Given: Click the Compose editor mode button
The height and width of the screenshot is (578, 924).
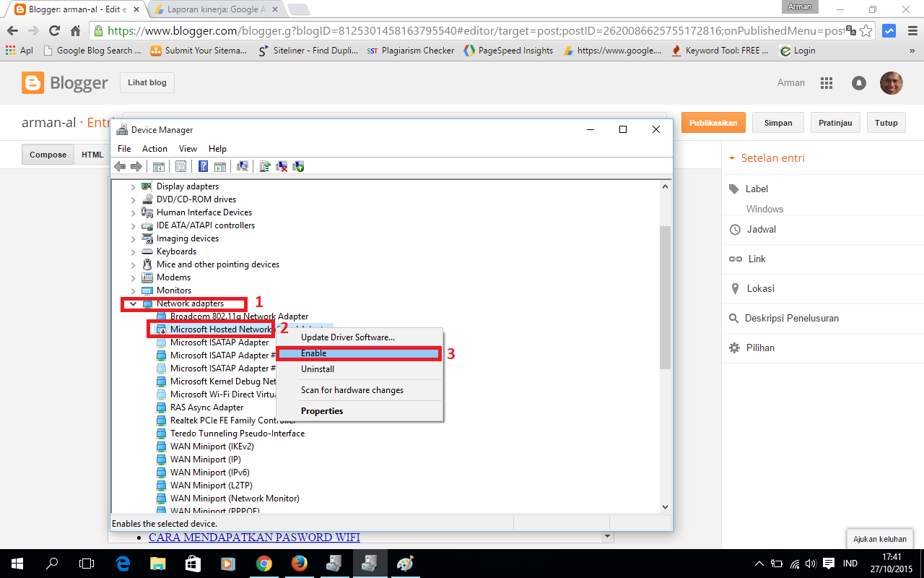Looking at the screenshot, I should coord(48,155).
